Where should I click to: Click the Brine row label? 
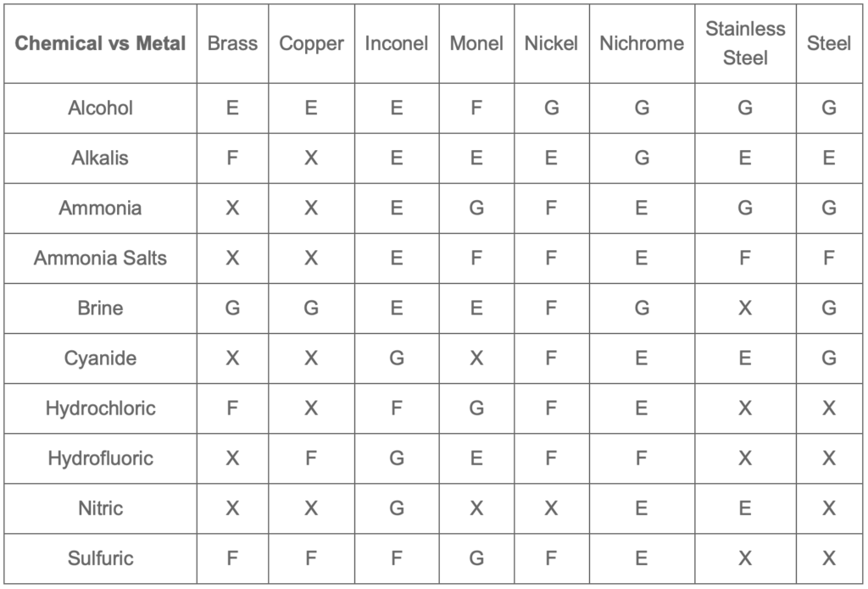coord(100,308)
